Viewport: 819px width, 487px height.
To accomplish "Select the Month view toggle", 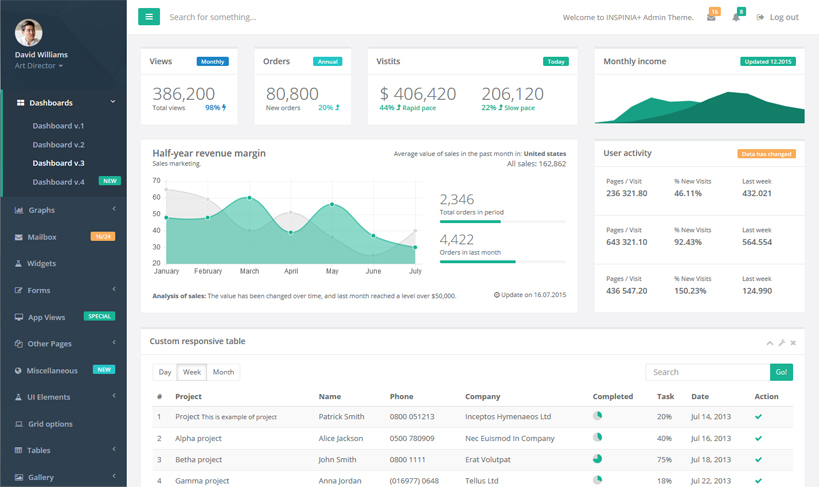I will point(224,372).
